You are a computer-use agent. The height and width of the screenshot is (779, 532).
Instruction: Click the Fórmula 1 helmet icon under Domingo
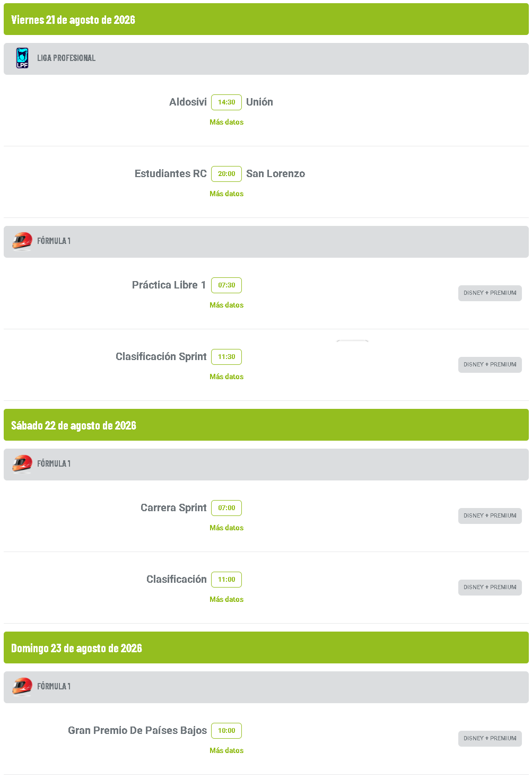[22, 687]
